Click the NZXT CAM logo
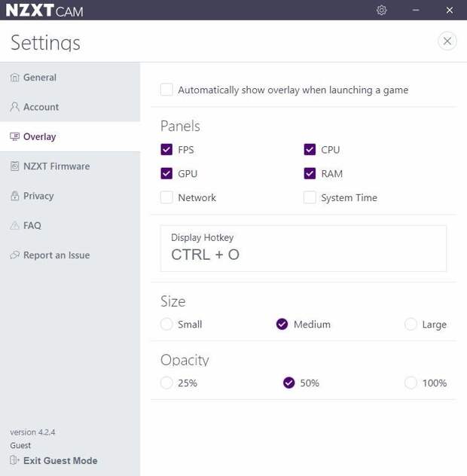Image resolution: width=467 pixels, height=476 pixels. click(x=44, y=11)
